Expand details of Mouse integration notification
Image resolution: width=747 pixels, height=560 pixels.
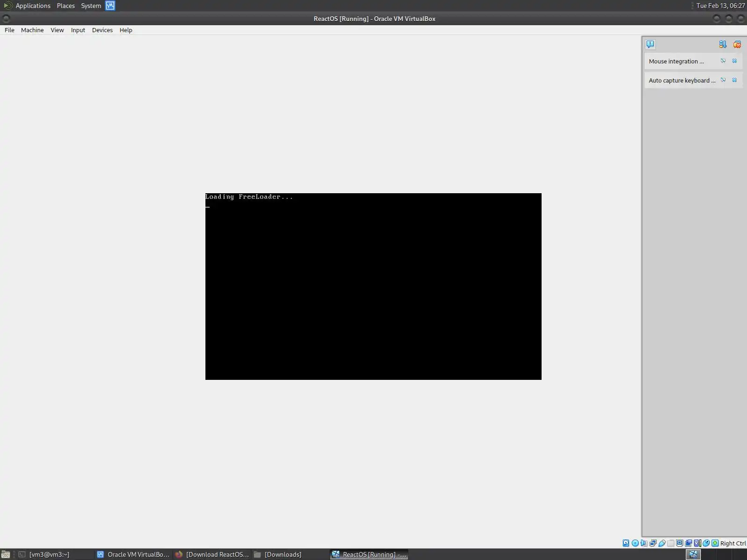click(x=723, y=61)
